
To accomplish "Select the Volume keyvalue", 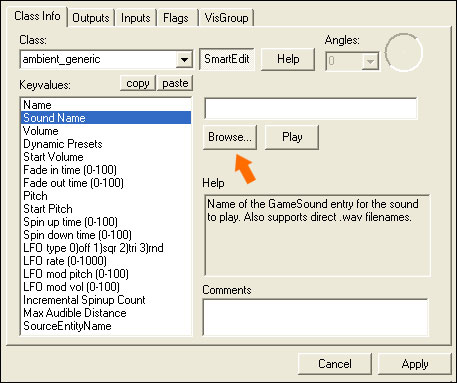I will tap(106, 131).
